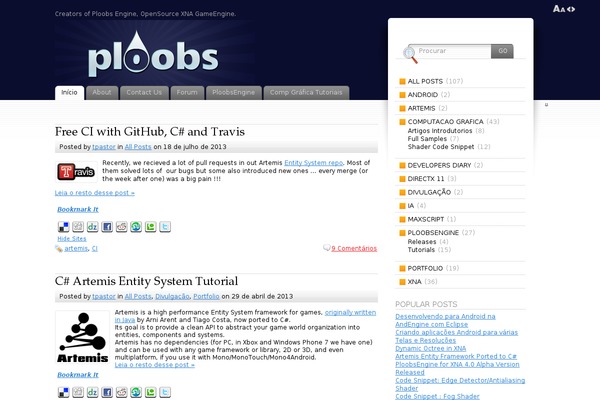Screen dimensions: 600x400
Task: Open the About tab
Action: coord(102,93)
